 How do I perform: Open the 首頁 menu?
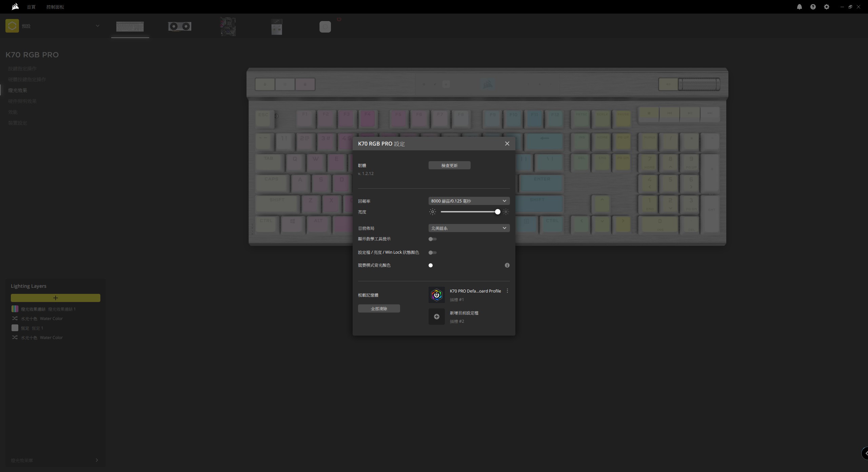click(x=31, y=7)
